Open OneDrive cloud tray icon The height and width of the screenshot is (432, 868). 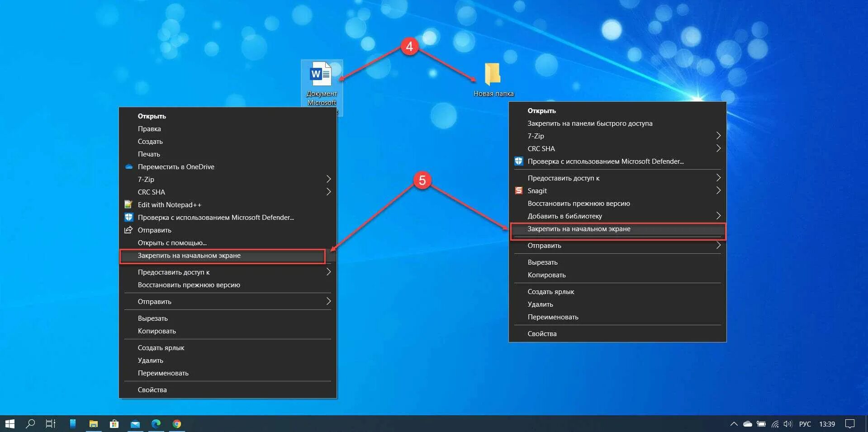748,424
